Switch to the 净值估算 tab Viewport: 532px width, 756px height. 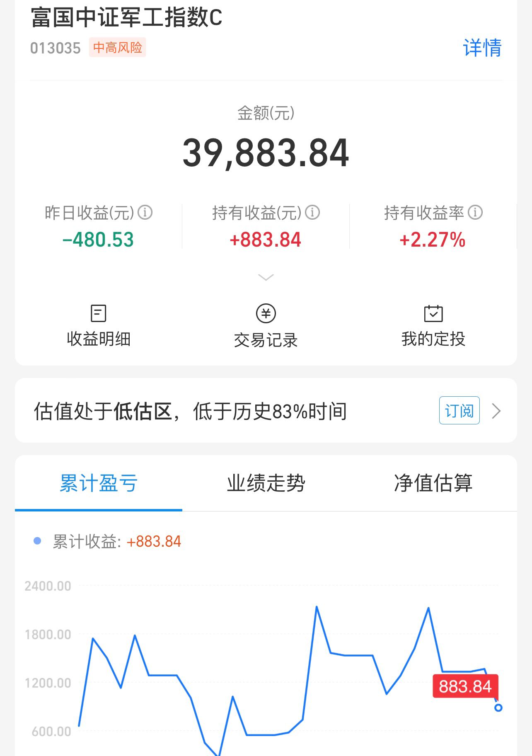pyautogui.click(x=433, y=483)
